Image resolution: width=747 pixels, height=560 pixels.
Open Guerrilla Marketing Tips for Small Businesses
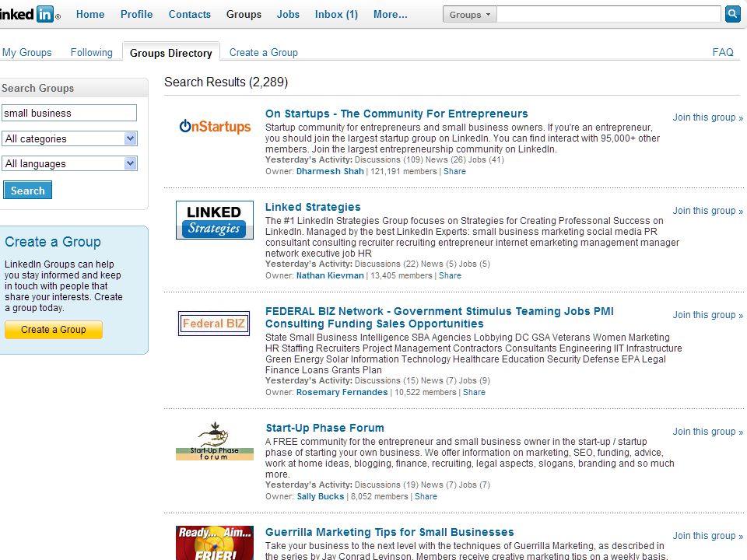click(390, 532)
